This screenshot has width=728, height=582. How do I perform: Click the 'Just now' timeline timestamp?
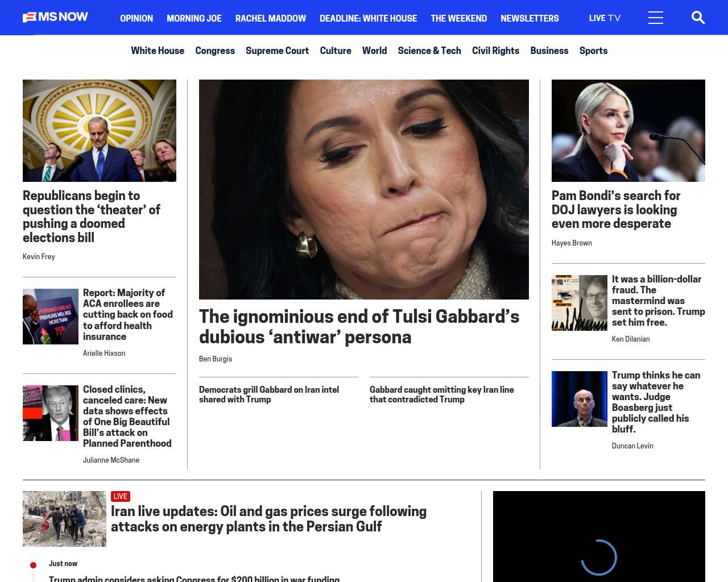coord(63,564)
